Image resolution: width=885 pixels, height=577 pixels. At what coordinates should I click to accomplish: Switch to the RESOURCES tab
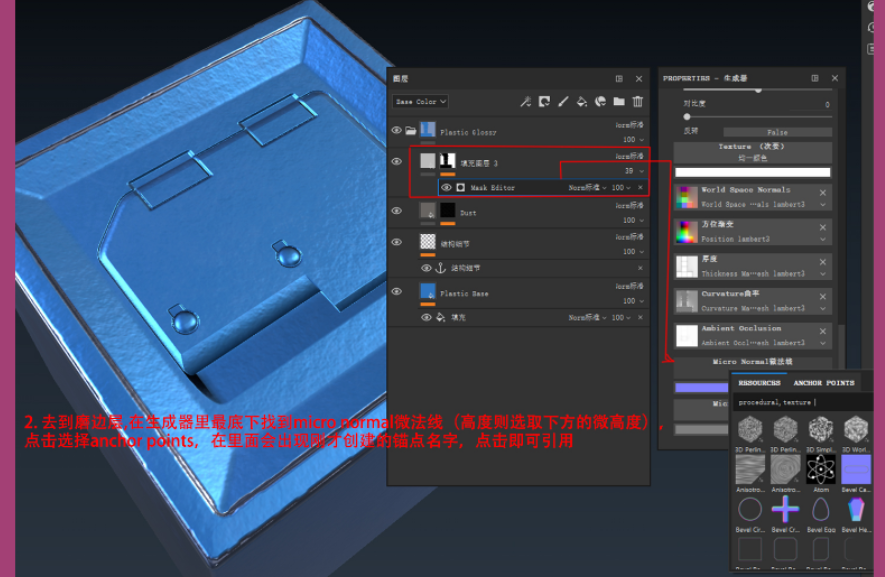[759, 383]
